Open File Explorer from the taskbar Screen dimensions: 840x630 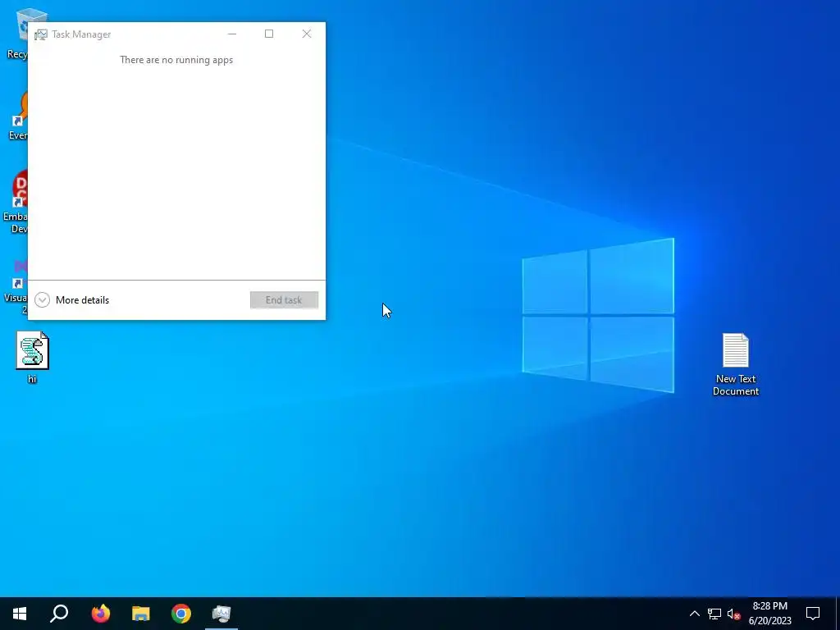pyautogui.click(x=141, y=614)
